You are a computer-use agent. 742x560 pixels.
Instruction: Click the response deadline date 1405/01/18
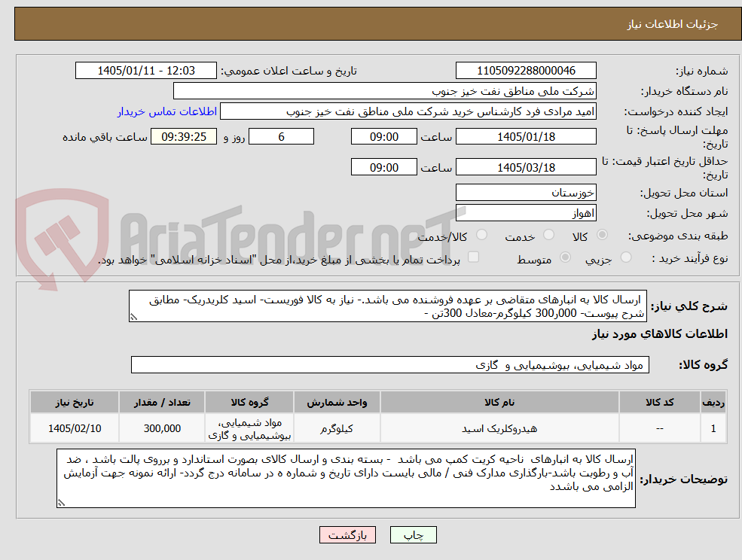click(526, 137)
